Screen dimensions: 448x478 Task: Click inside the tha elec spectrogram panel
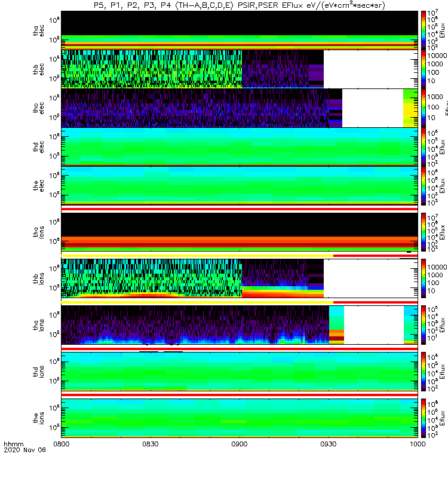(x=240, y=30)
